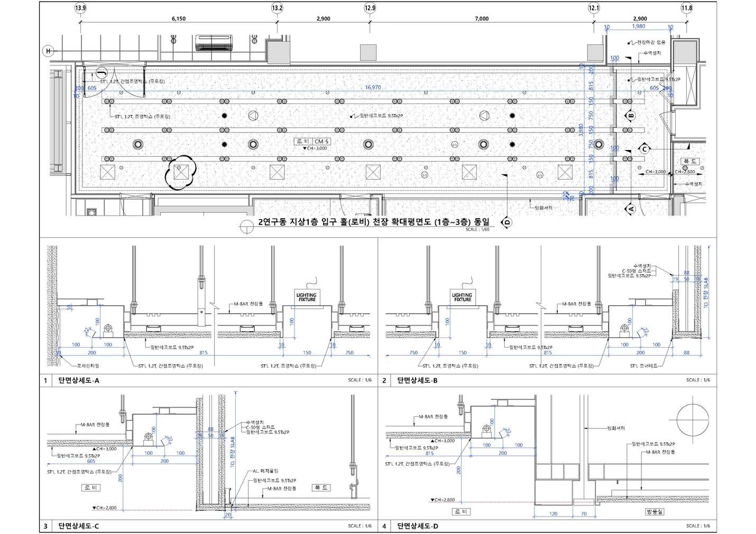
Task: Select title 단면상세도-D
Action: (417, 526)
